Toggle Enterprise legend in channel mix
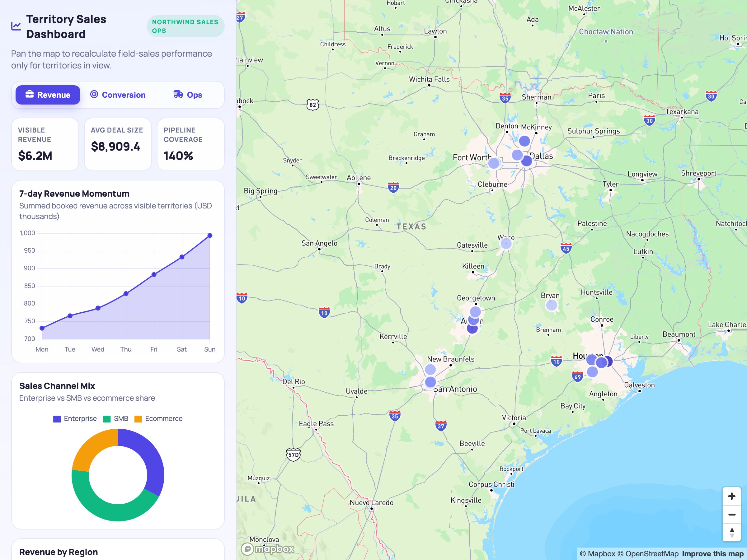 click(75, 418)
